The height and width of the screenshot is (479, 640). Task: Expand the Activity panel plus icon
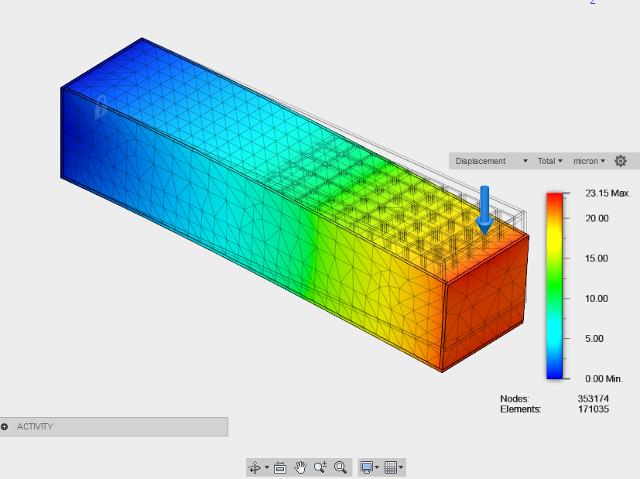pos(5,427)
